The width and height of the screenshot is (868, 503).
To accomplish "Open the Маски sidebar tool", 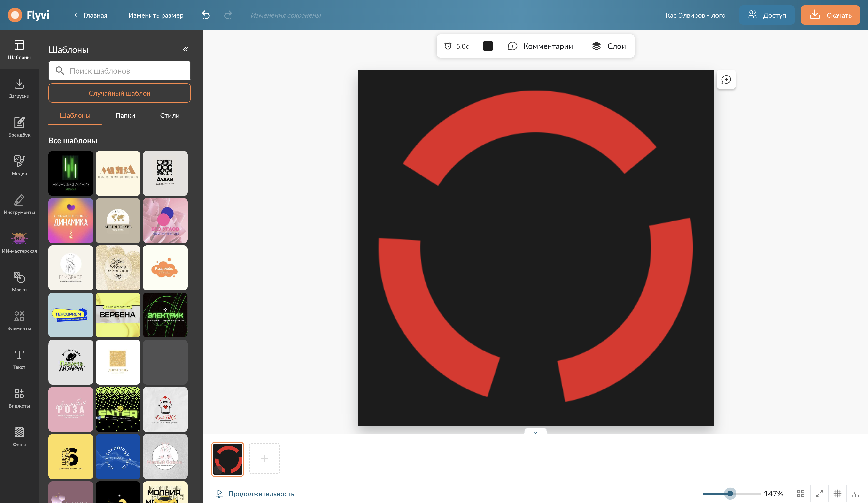I will pyautogui.click(x=19, y=281).
